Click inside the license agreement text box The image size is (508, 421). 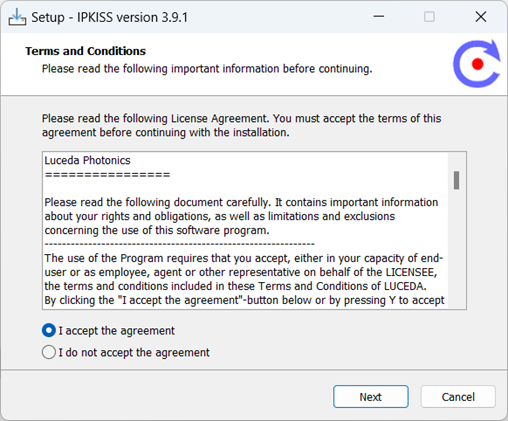246,231
